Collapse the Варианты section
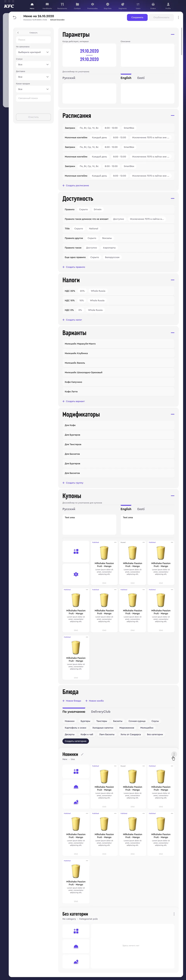Screen dimensions: 186x980 pos(173,333)
